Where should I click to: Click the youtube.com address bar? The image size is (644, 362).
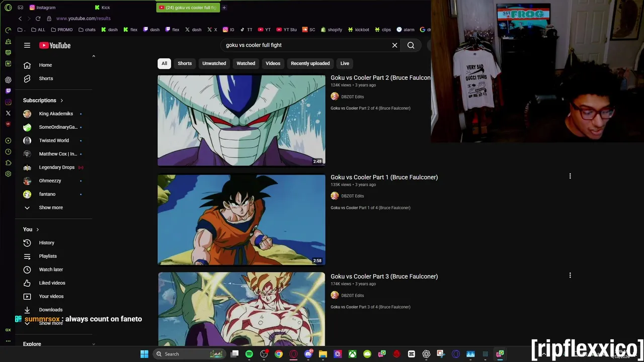(x=84, y=19)
